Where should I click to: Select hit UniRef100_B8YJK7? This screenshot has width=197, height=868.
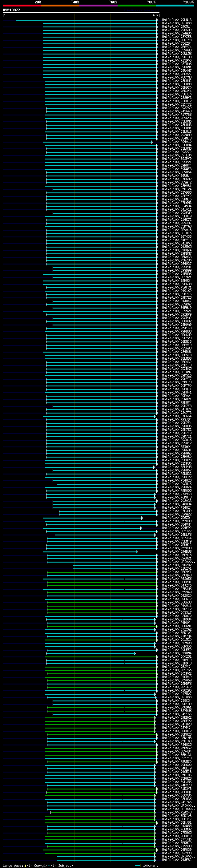pyautogui.click(x=177, y=531)
